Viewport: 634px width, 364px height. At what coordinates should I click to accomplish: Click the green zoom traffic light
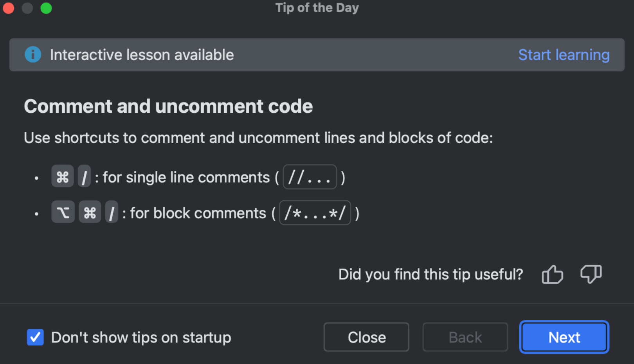point(46,8)
